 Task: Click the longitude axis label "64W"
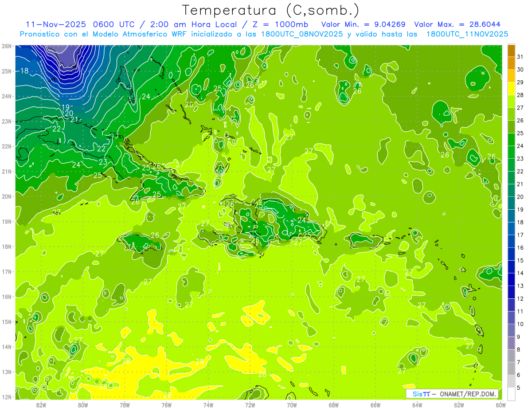417,405
